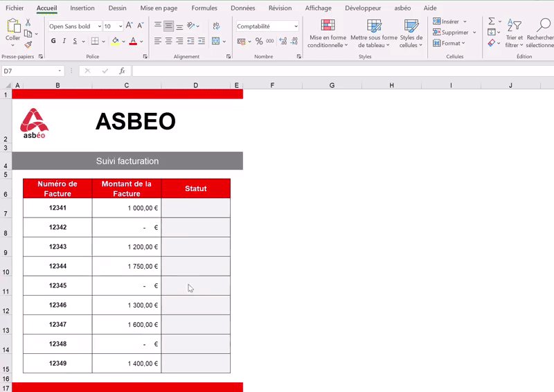Toggle italic formatting I icon

(x=64, y=41)
